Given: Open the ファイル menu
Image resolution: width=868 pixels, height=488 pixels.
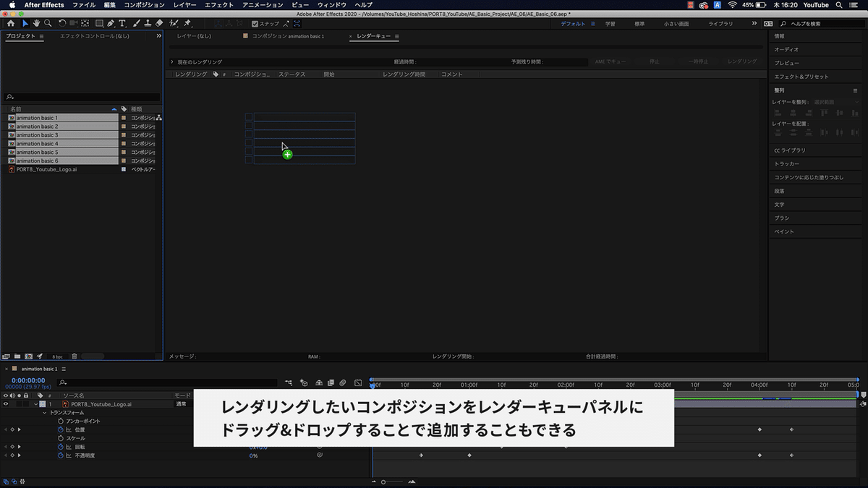Looking at the screenshot, I should 83,4.
